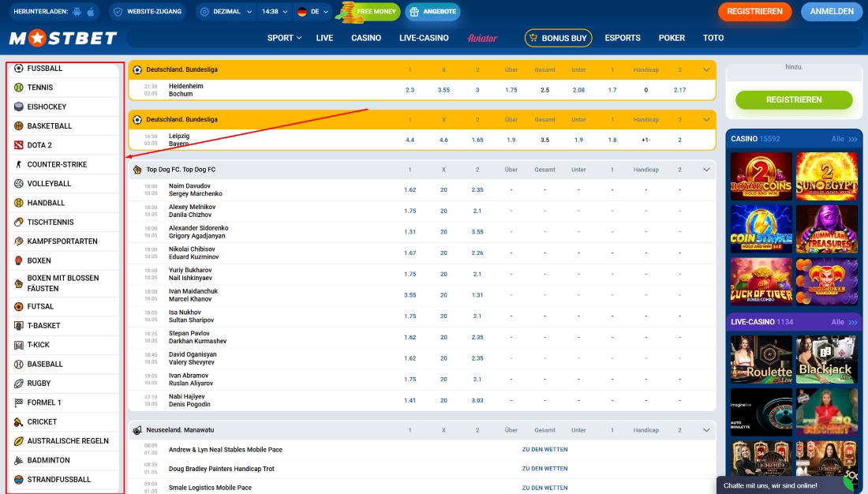Open the Aviator game tab
The height and width of the screenshot is (494, 868).
pyautogui.click(x=482, y=38)
